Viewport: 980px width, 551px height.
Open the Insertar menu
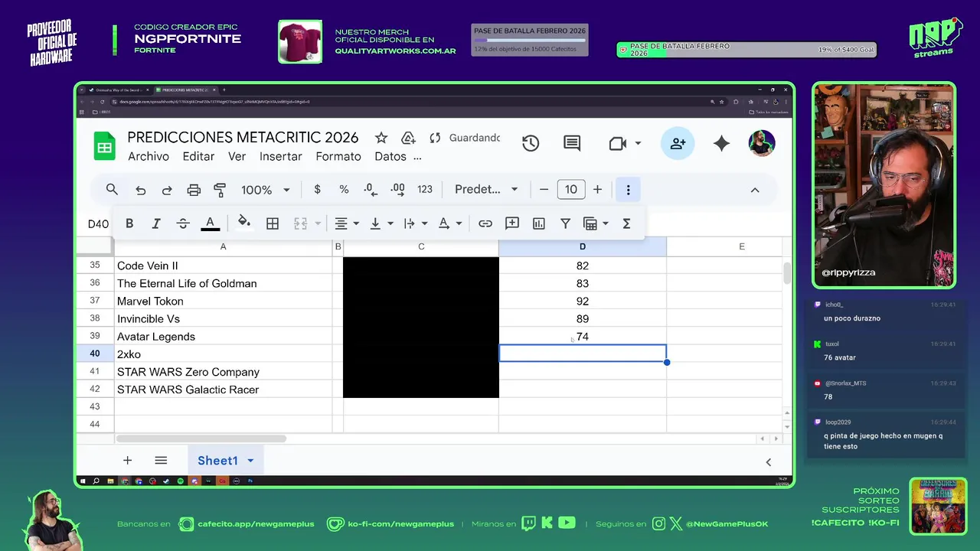point(281,156)
